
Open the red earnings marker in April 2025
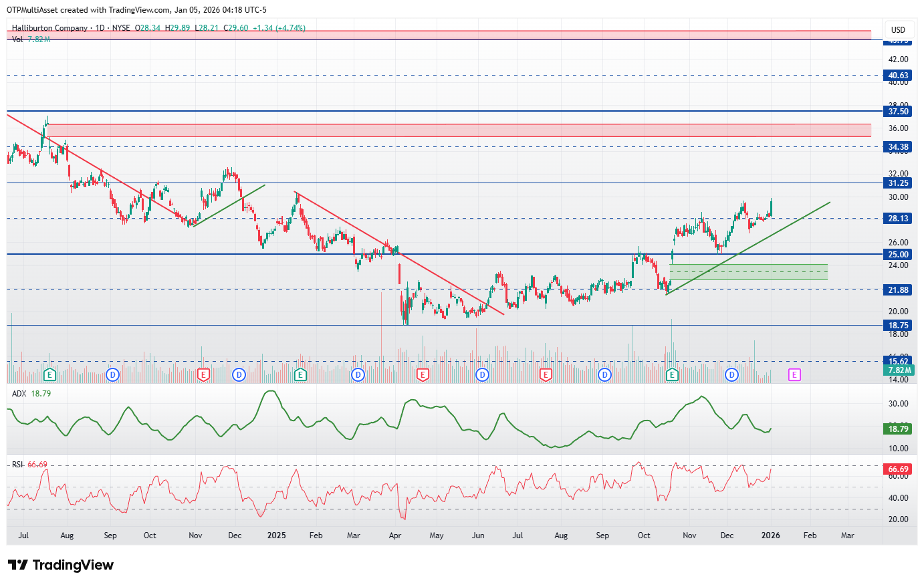pos(422,375)
